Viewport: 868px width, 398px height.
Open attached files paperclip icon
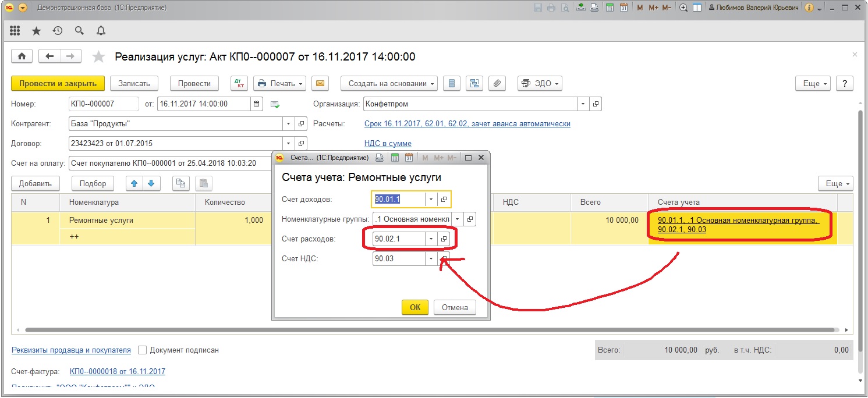pos(497,83)
